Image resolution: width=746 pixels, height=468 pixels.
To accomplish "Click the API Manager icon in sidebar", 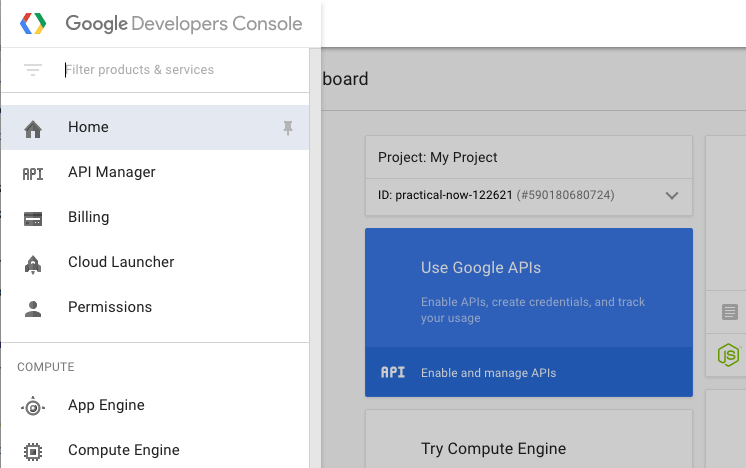I will tap(33, 174).
